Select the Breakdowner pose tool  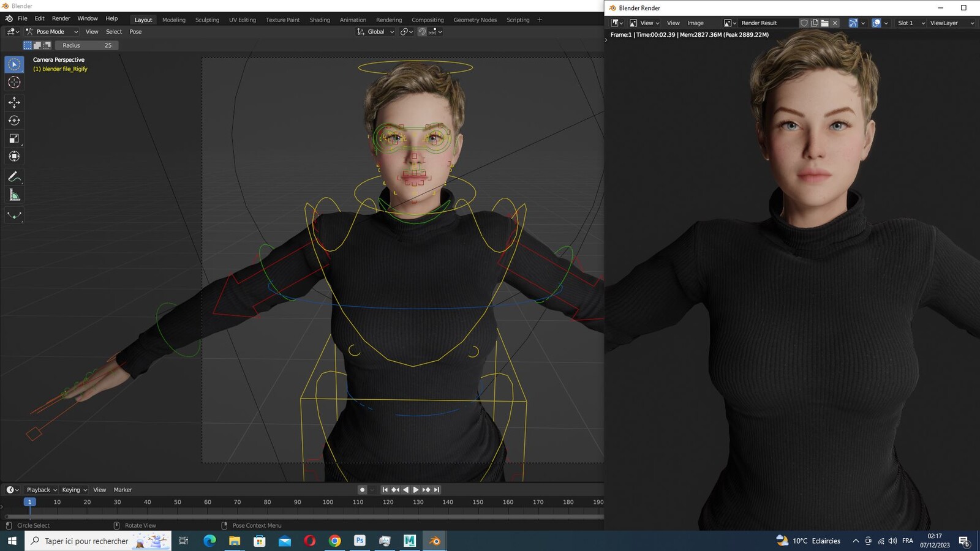(14, 216)
